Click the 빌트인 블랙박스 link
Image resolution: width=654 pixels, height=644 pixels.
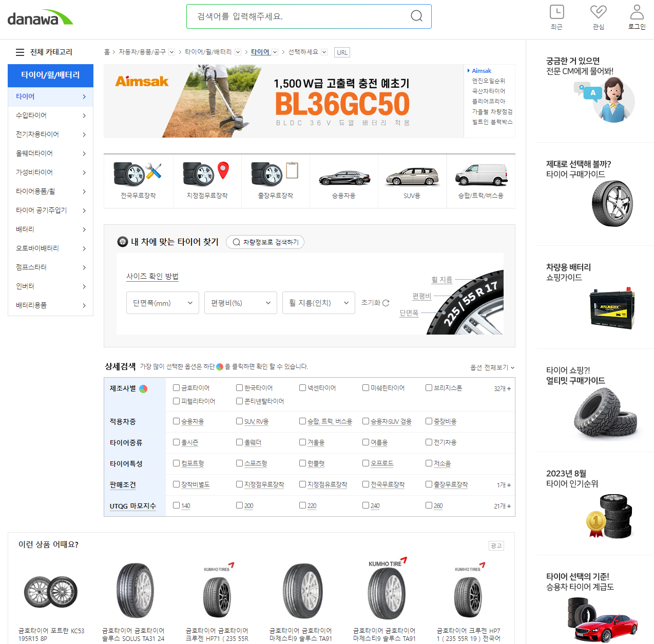click(x=492, y=122)
